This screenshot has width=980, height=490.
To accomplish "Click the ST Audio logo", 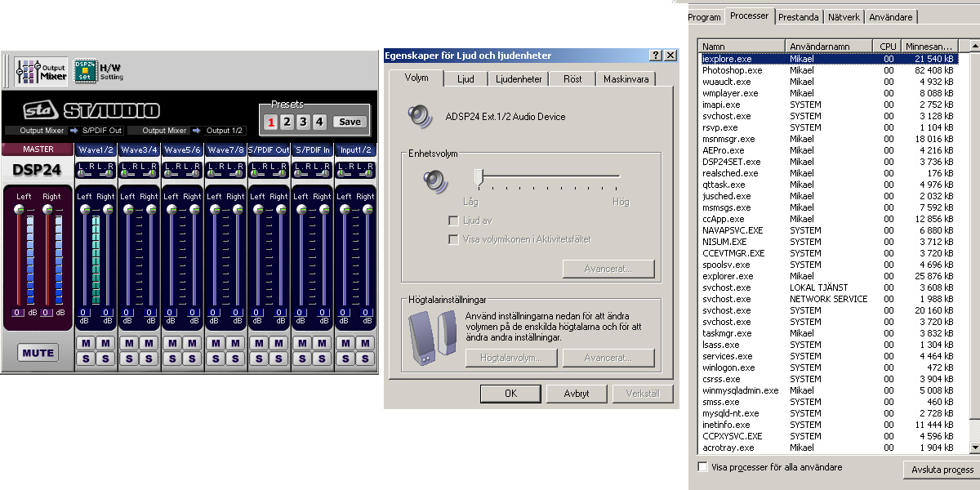I will pyautogui.click(x=91, y=111).
